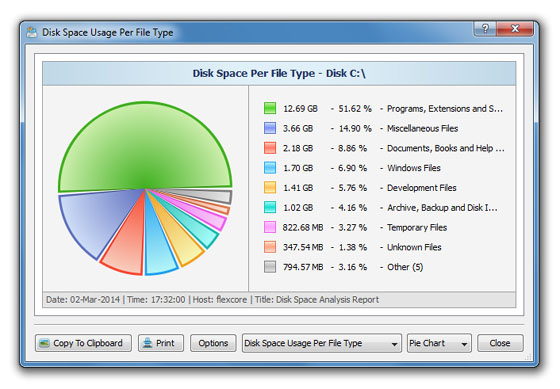Click the '12.69 GB' size value
The image size is (560, 389).
point(300,109)
